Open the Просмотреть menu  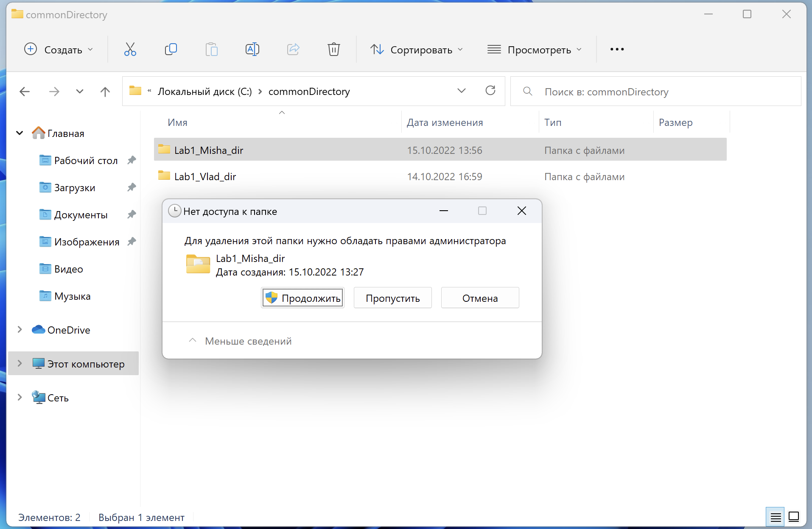(x=534, y=50)
